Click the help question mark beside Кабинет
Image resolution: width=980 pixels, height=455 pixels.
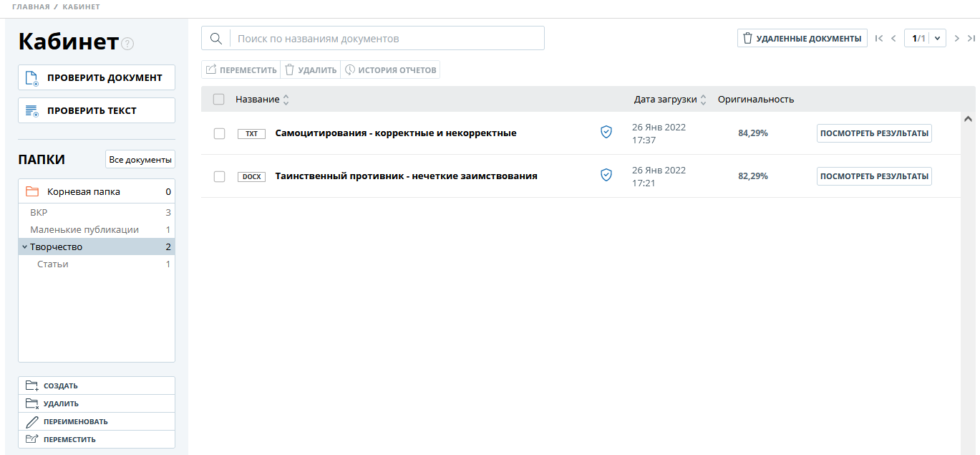click(127, 44)
